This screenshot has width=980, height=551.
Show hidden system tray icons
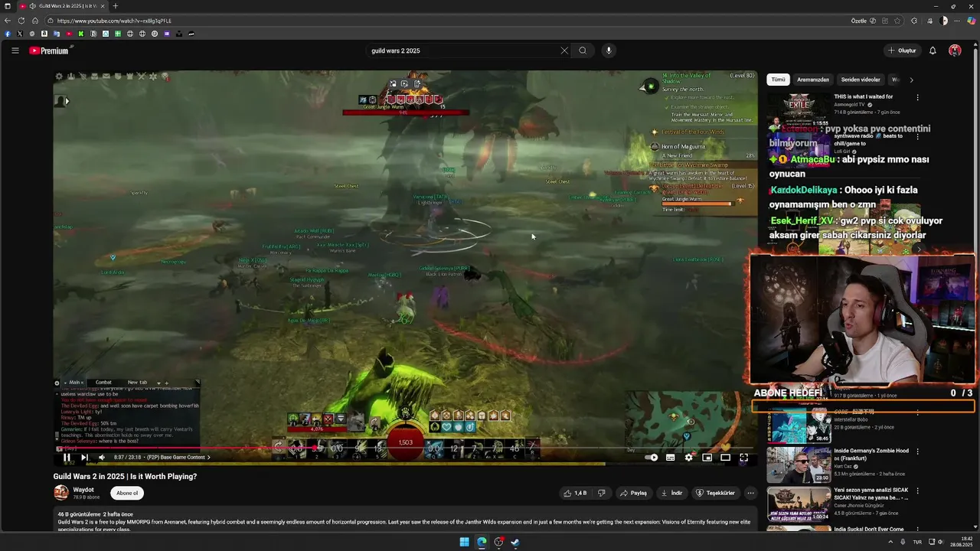point(890,542)
